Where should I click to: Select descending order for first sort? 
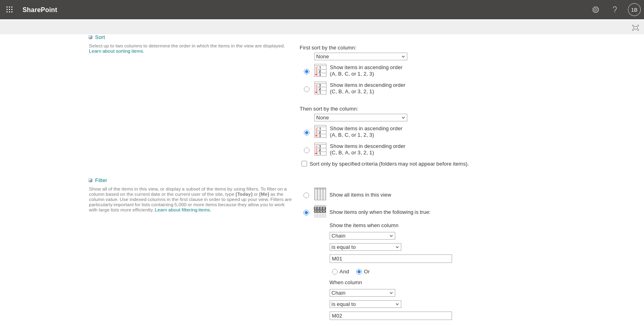click(x=307, y=89)
